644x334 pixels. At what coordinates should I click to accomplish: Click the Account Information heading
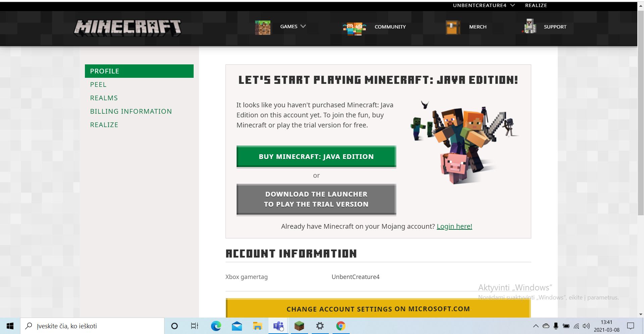coord(291,254)
